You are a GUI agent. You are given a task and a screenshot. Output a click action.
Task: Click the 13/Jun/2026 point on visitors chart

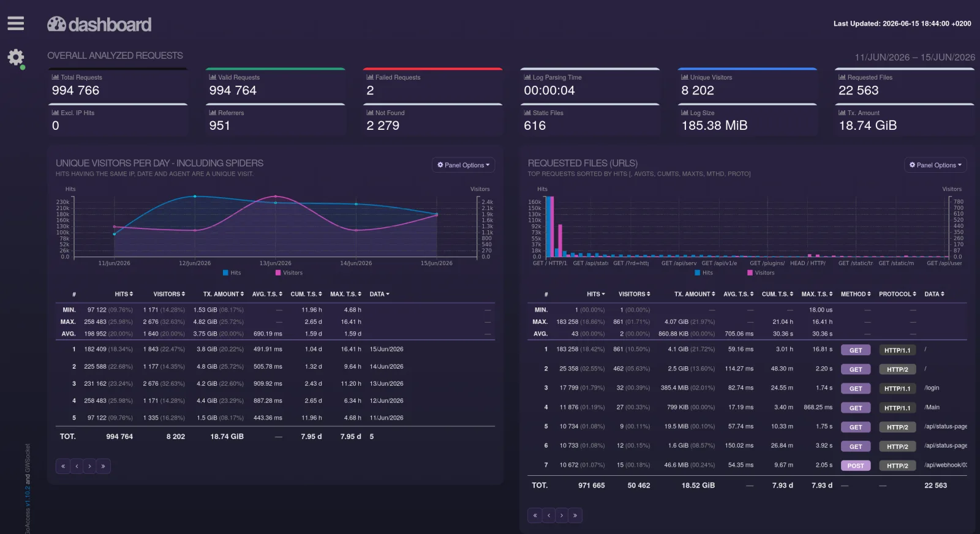click(x=276, y=203)
